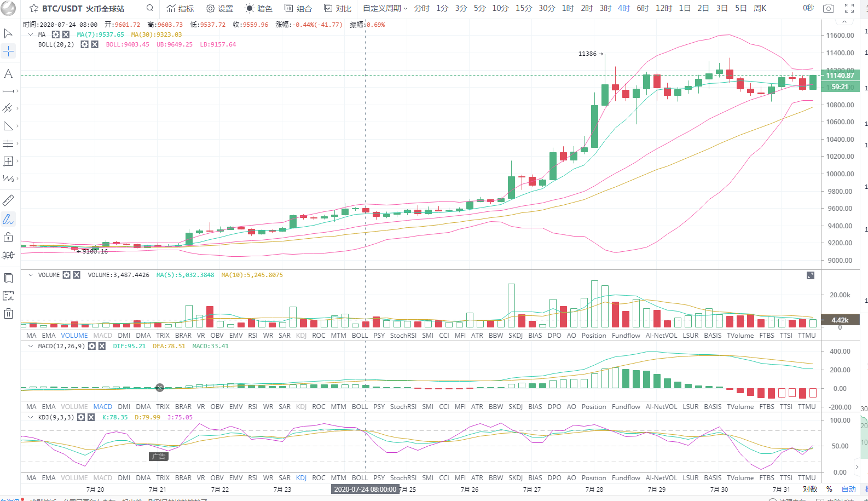Open the 指标 indicators menu
868x501 pixels.
pos(180,8)
